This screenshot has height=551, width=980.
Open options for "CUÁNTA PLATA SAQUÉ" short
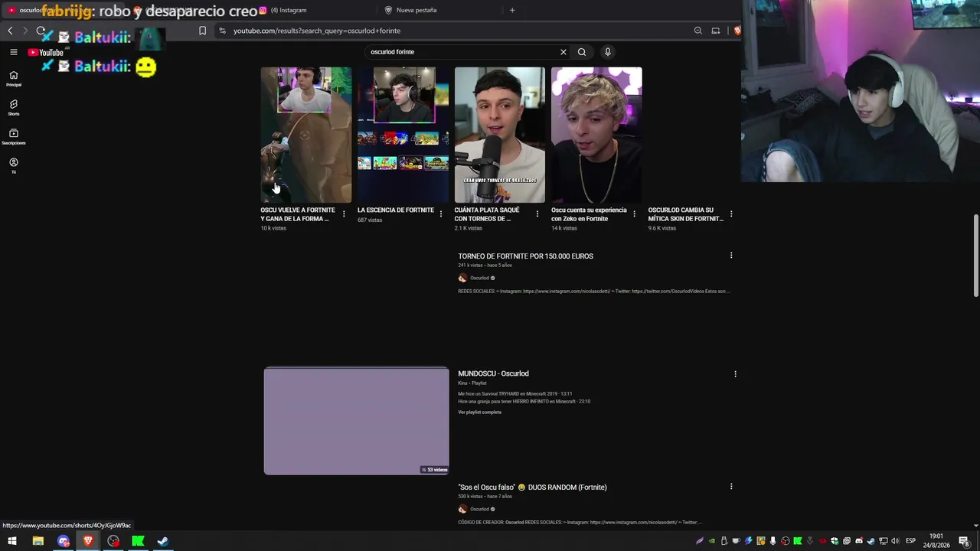(x=537, y=214)
